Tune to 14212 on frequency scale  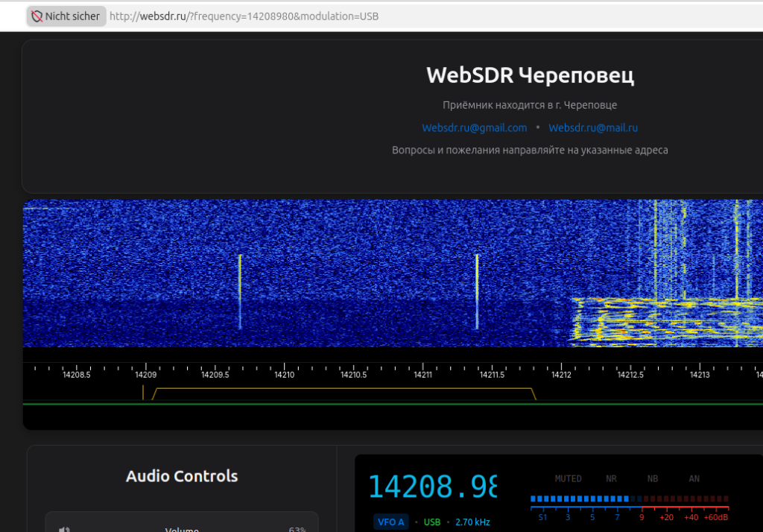click(x=561, y=375)
